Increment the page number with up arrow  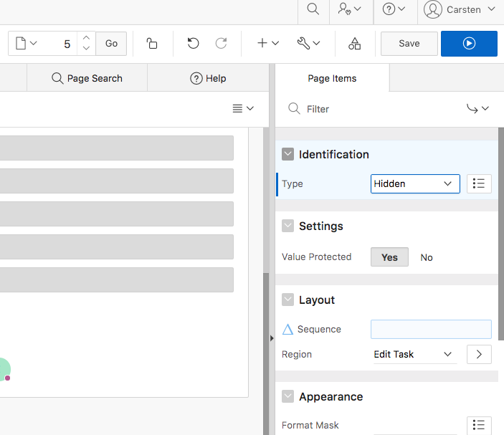(86, 38)
